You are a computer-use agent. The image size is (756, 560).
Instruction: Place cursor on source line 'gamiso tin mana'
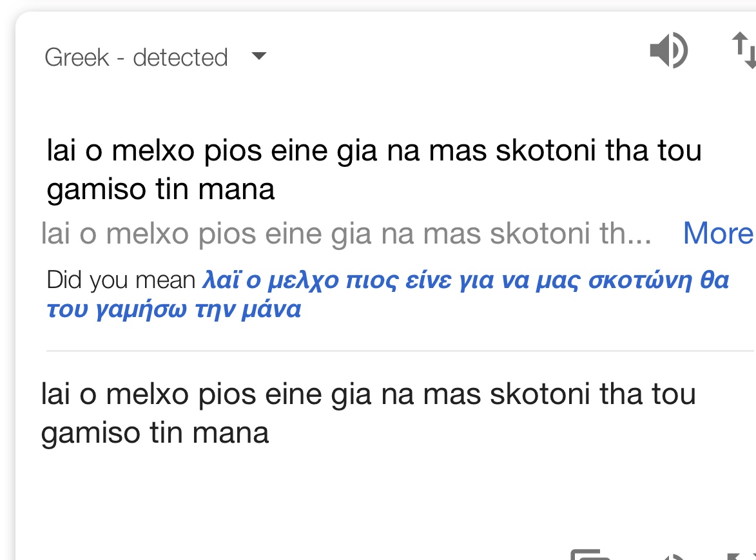pyautogui.click(x=160, y=189)
